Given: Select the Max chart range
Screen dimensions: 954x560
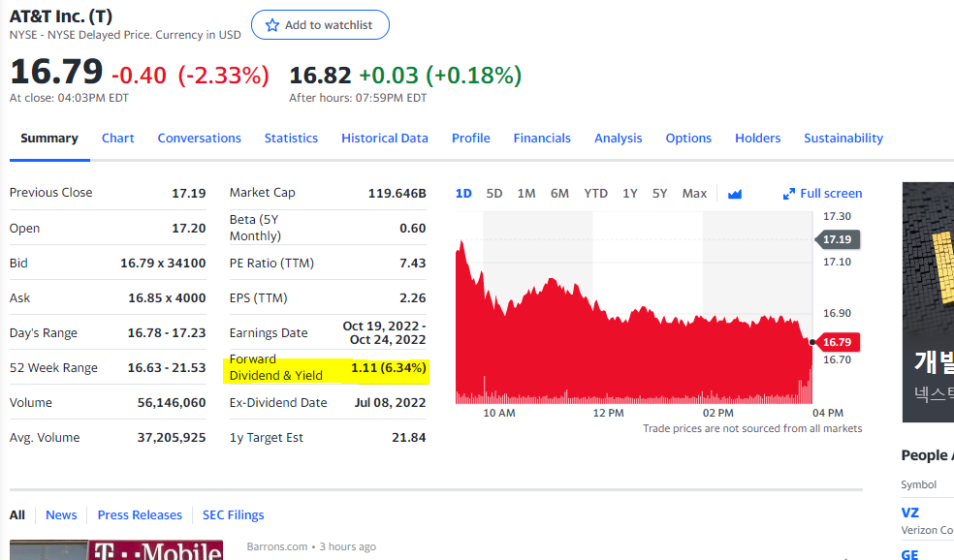Looking at the screenshot, I should 694,194.
